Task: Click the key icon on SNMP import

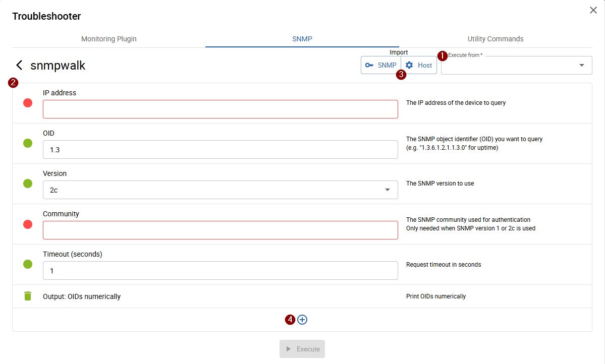Action: [369, 65]
